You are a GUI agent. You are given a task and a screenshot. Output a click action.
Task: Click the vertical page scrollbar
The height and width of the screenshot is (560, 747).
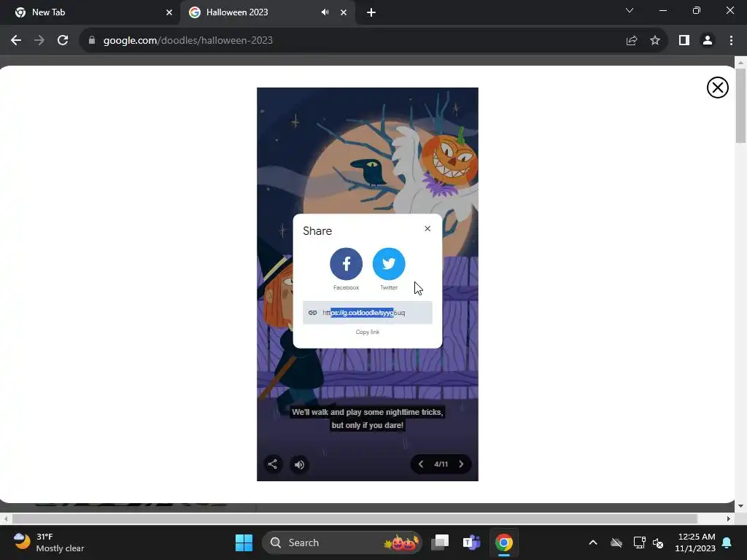(x=740, y=106)
